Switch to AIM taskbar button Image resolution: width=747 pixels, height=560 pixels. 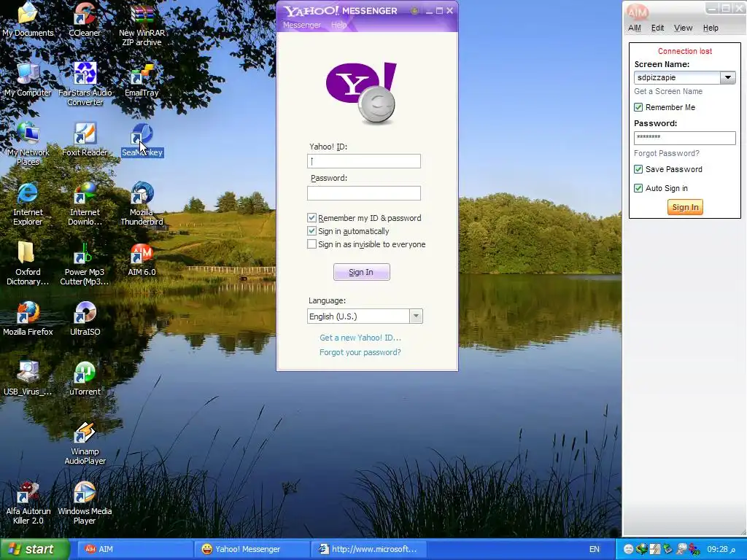click(135, 549)
